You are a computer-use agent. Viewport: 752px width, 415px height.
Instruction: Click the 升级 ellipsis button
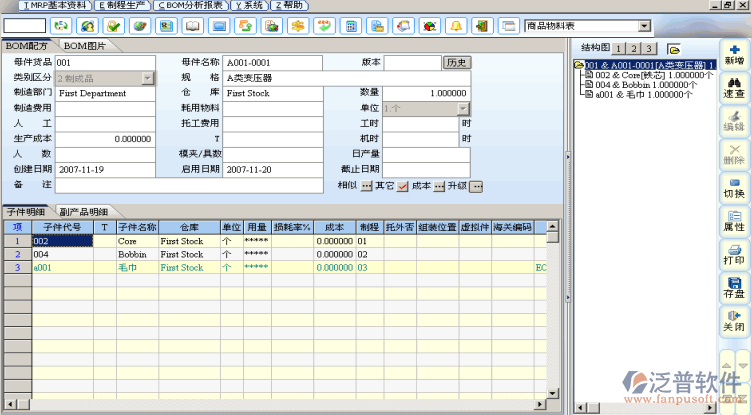pos(477,186)
